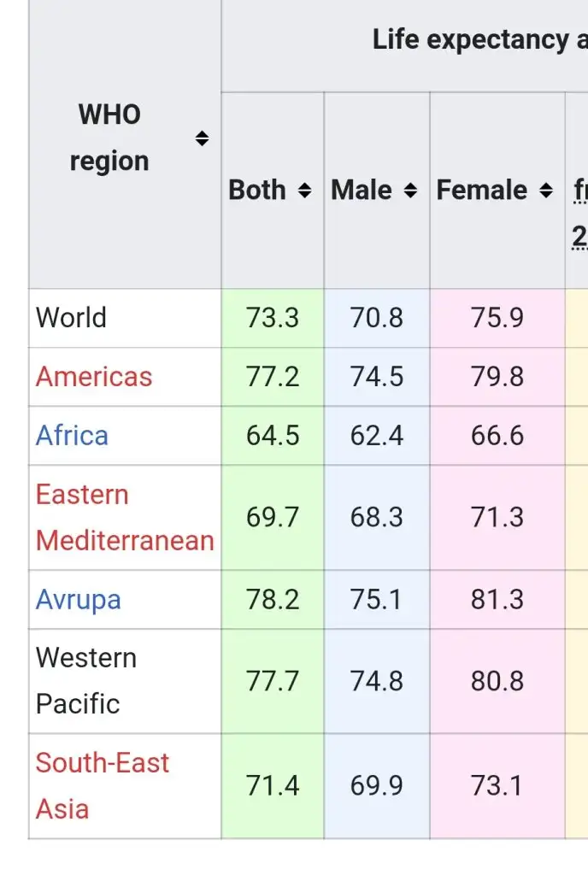Click sort arrows next to Both
The image size is (588, 875).
[304, 191]
